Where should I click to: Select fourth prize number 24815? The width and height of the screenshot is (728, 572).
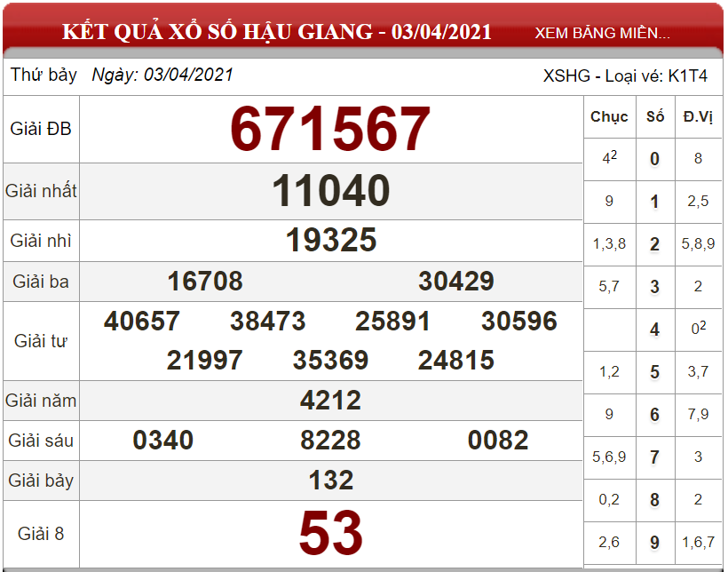456,360
